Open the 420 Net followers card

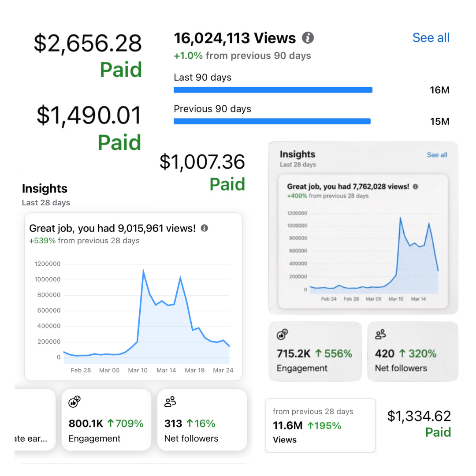(413, 351)
